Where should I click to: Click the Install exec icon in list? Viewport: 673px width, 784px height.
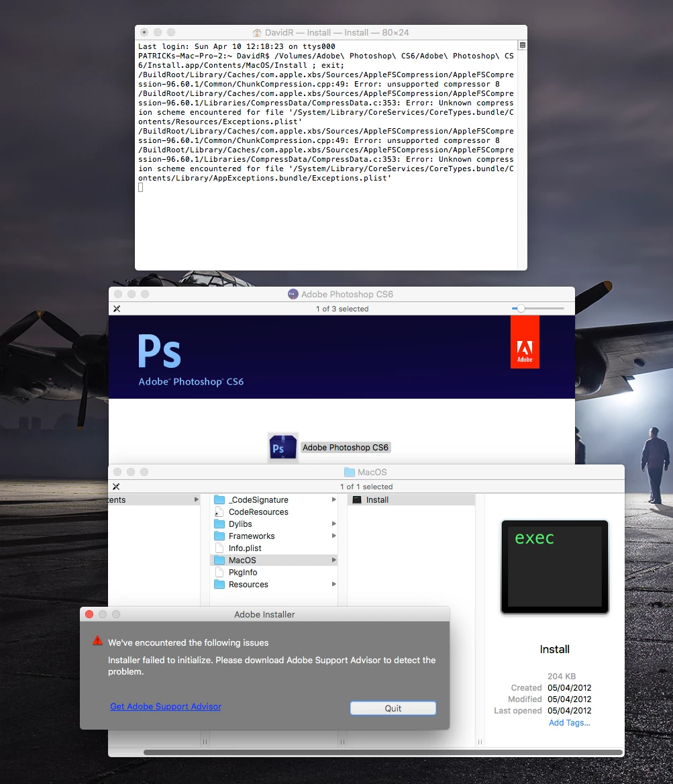pos(357,499)
